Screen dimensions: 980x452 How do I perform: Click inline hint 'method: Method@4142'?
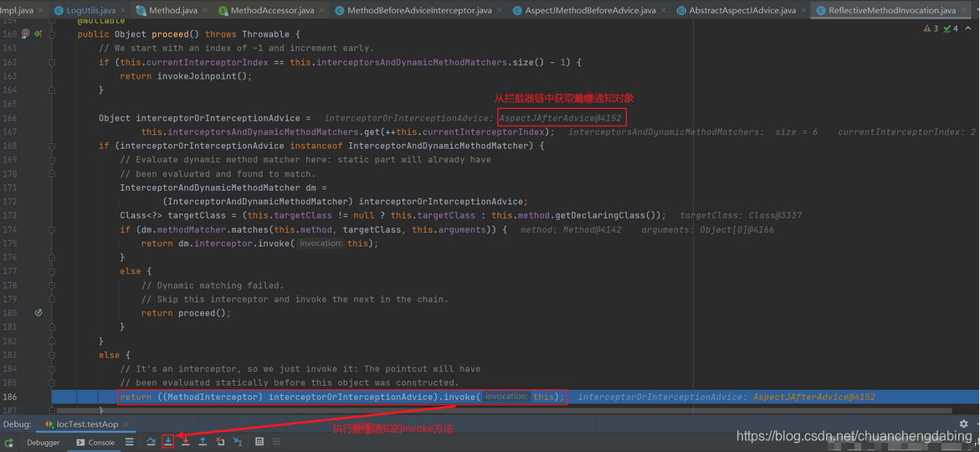(573, 229)
